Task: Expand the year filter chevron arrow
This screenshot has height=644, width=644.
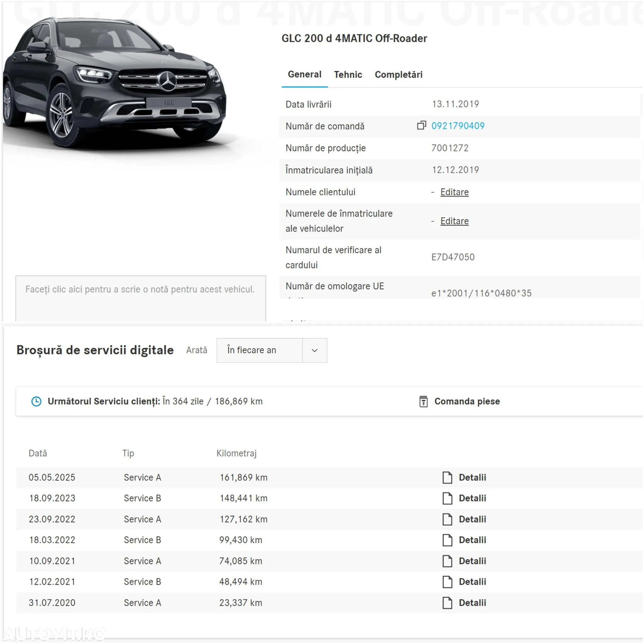Action: (x=314, y=350)
